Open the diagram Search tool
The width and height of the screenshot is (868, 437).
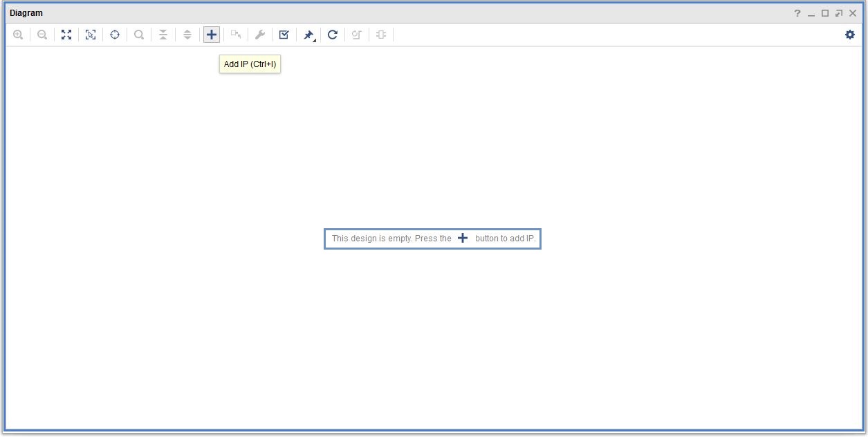point(139,35)
